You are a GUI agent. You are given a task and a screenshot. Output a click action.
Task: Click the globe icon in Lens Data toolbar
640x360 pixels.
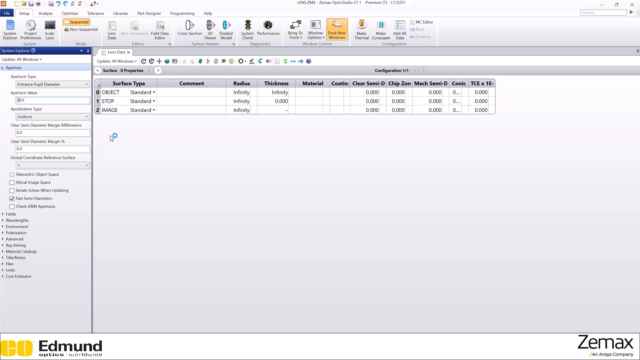coord(167,61)
